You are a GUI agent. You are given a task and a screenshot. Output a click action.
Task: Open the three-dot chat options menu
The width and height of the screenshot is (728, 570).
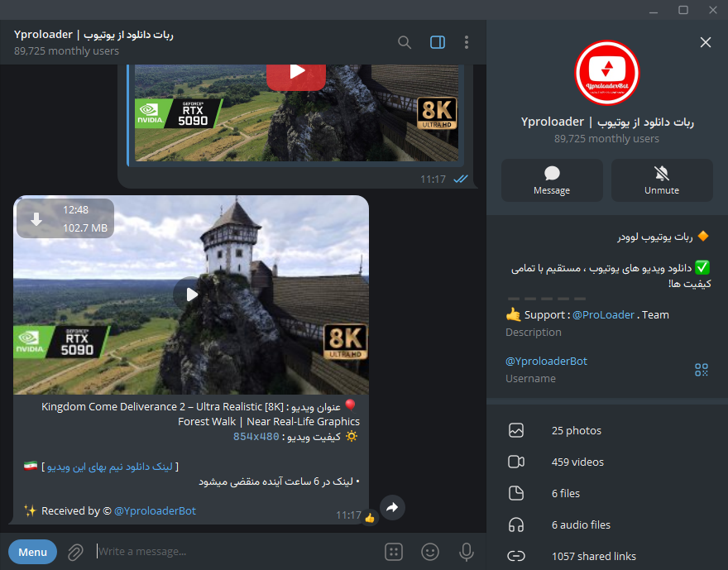click(x=467, y=42)
